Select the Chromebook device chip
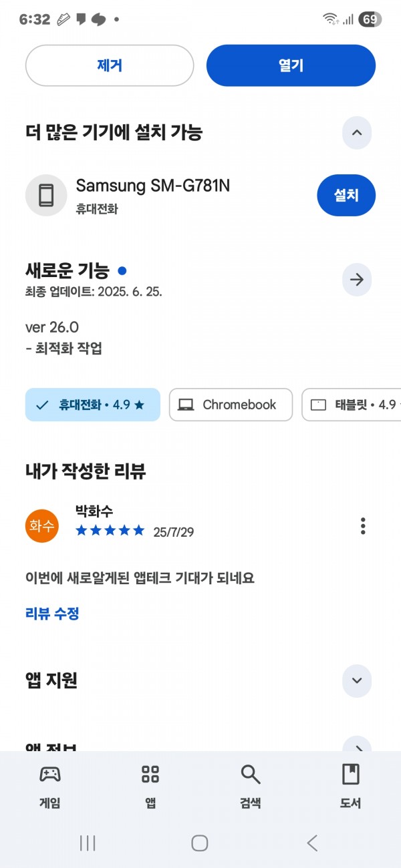The image size is (401, 868). [x=231, y=405]
